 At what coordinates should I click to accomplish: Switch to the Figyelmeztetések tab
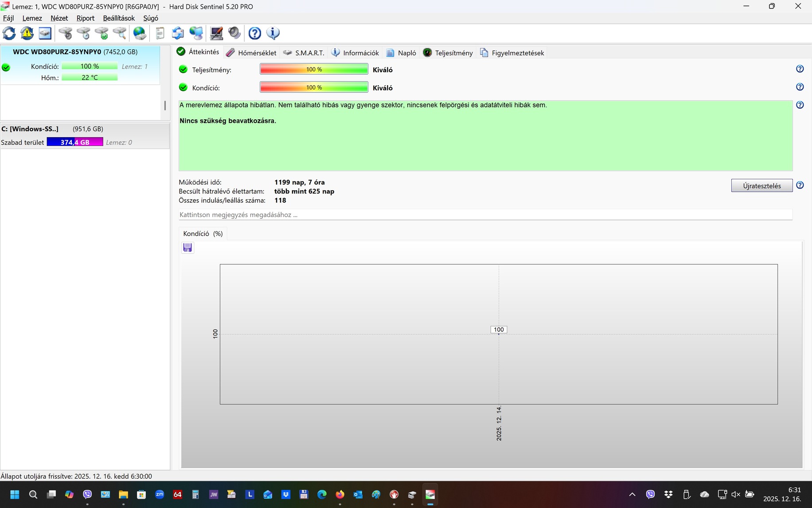click(x=512, y=53)
